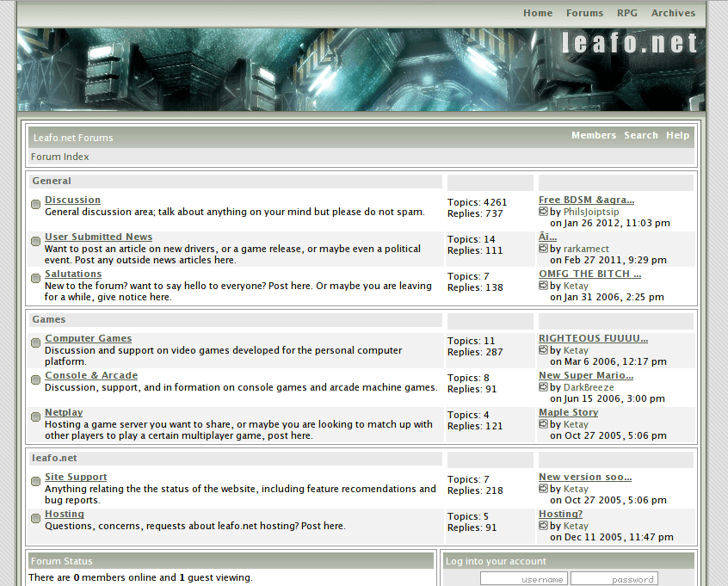Open the Console & Arcade forum
Screen dimensions: 728x586
[91, 375]
